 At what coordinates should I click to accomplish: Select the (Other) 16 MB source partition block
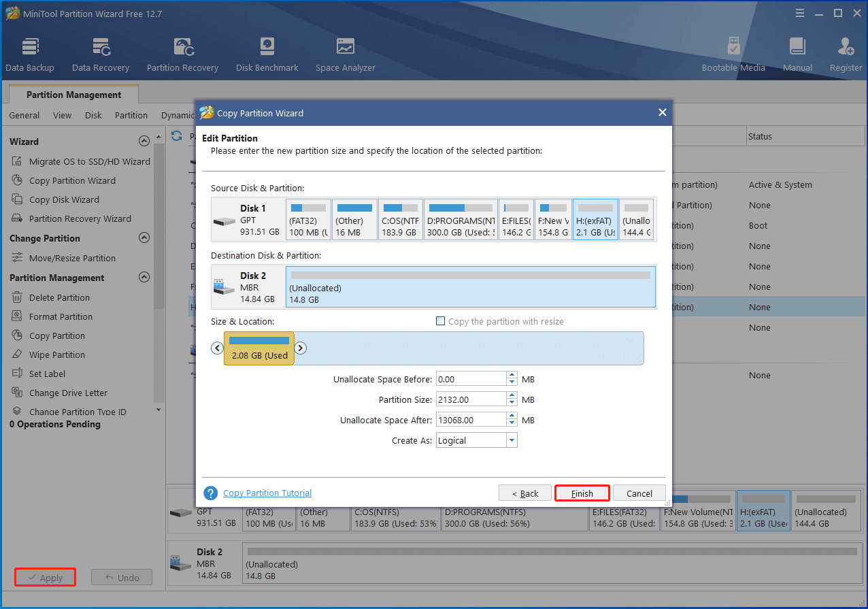click(354, 219)
